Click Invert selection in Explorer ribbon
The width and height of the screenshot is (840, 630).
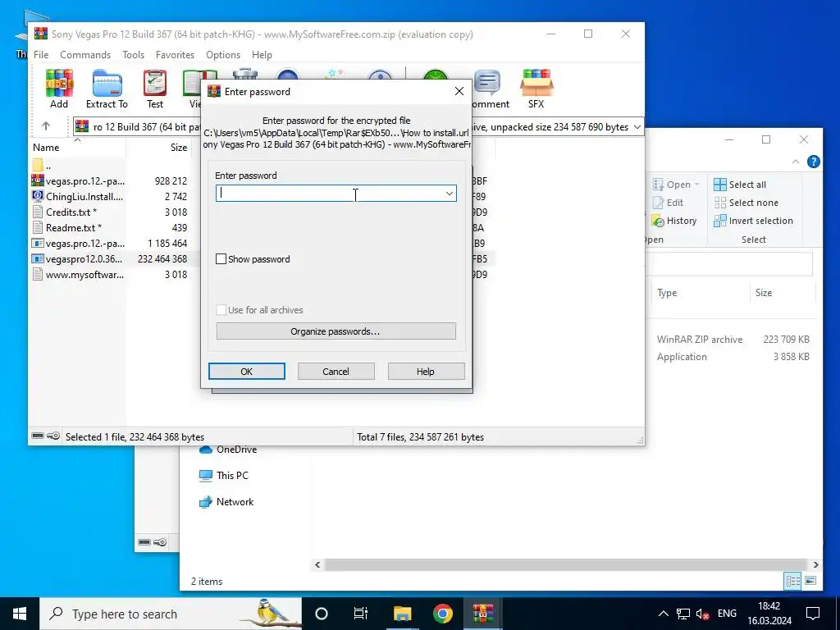(x=753, y=221)
